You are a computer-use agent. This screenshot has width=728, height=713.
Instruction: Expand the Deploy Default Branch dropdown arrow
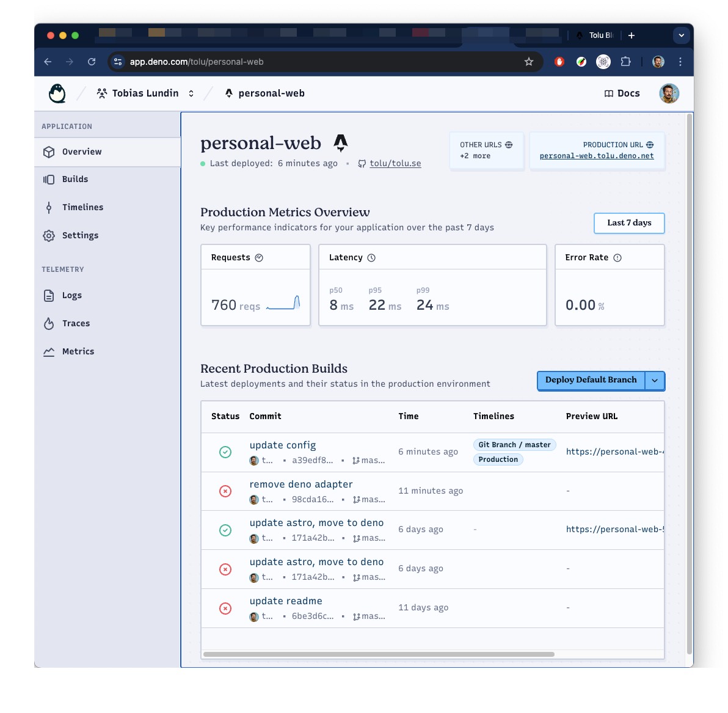655,381
